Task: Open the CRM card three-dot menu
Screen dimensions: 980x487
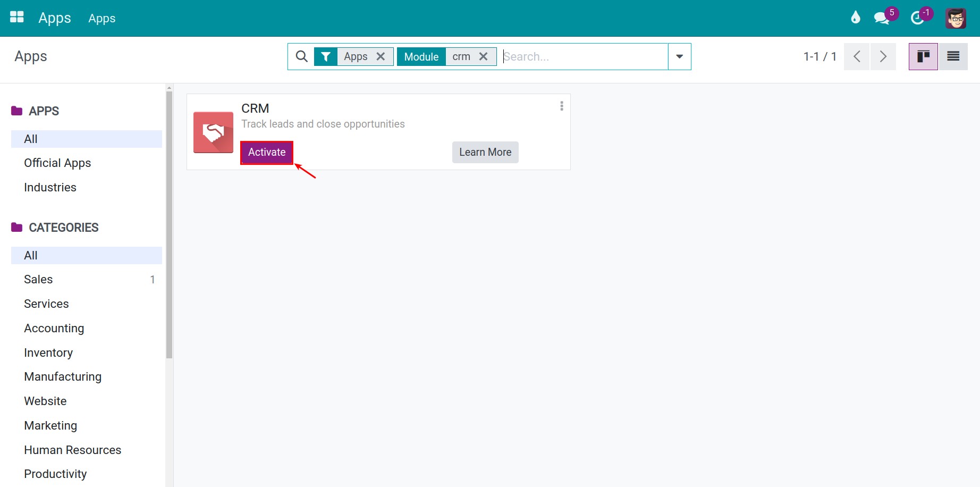Action: pyautogui.click(x=562, y=106)
